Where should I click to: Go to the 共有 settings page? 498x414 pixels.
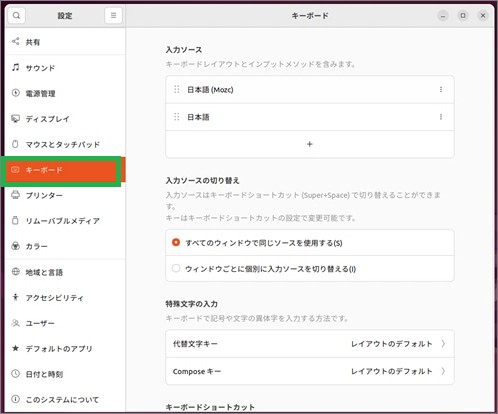click(65, 42)
